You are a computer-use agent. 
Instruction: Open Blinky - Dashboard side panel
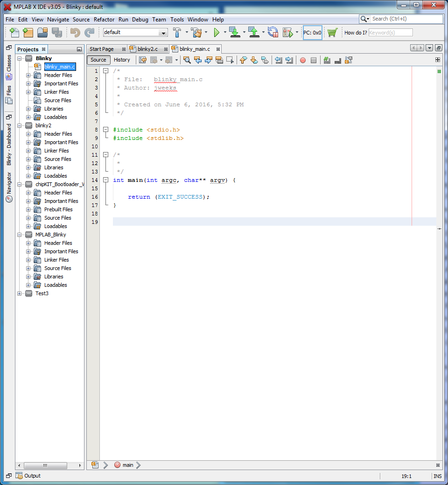coord(9,144)
